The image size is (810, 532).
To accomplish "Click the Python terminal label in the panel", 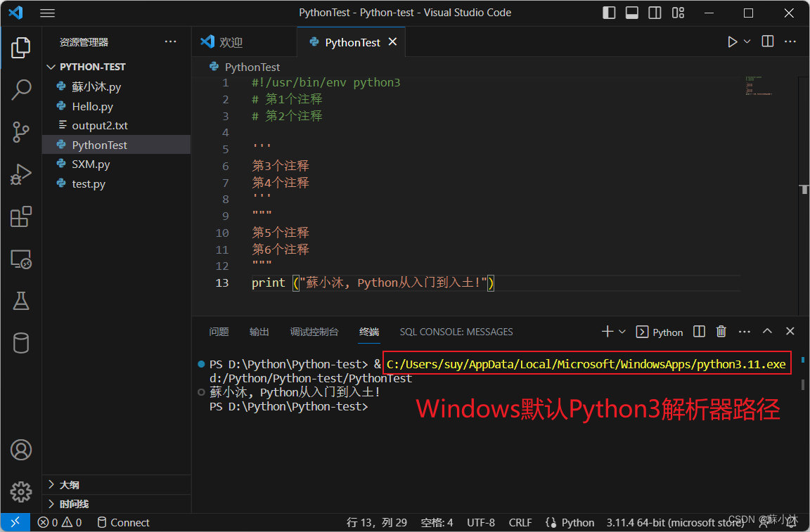I will [x=660, y=332].
